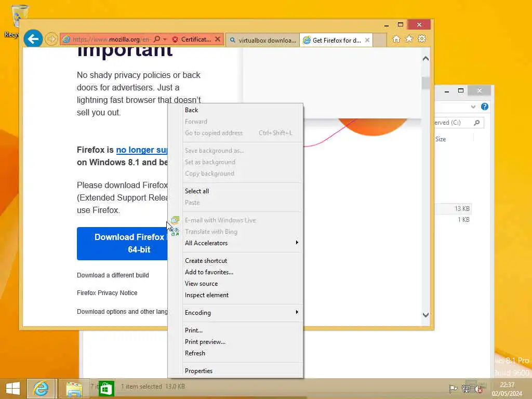Open the address bar dropdown arrow

coord(165,39)
